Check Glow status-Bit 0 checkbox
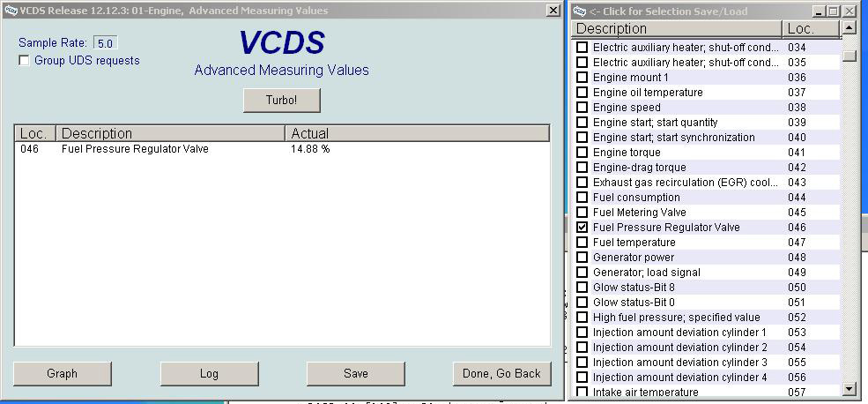Viewport: 868px width, 404px height. pos(582,302)
